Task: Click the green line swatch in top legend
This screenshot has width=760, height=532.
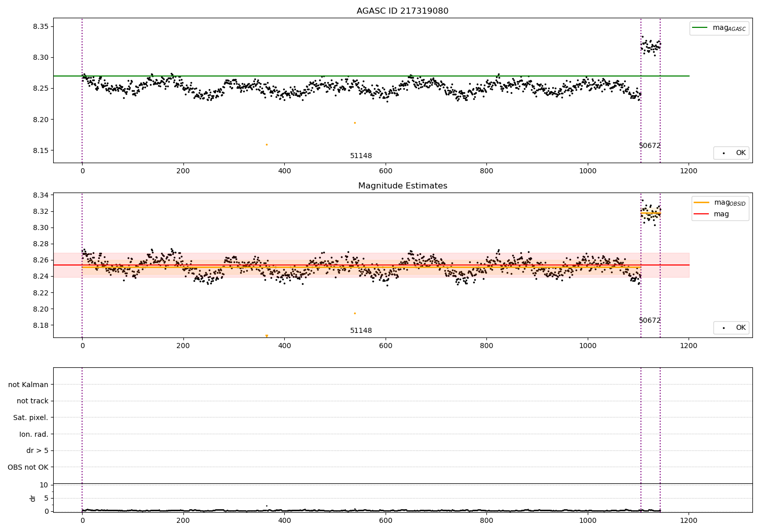Action: (x=700, y=28)
